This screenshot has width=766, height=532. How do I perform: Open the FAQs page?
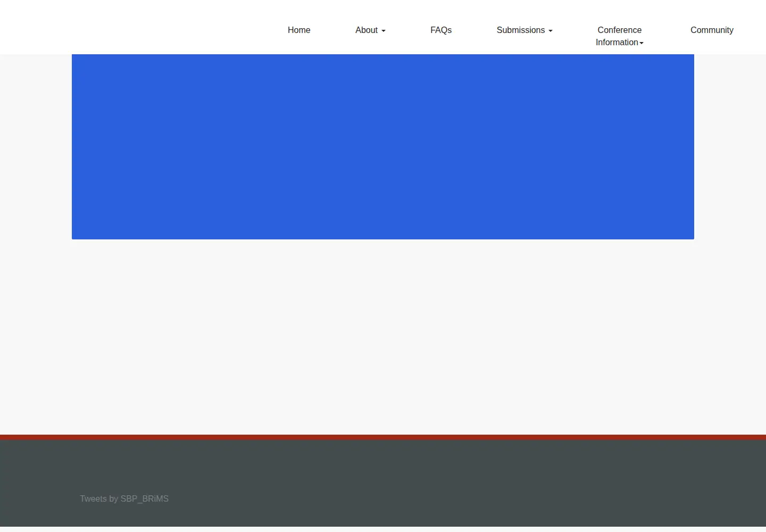[x=441, y=30]
